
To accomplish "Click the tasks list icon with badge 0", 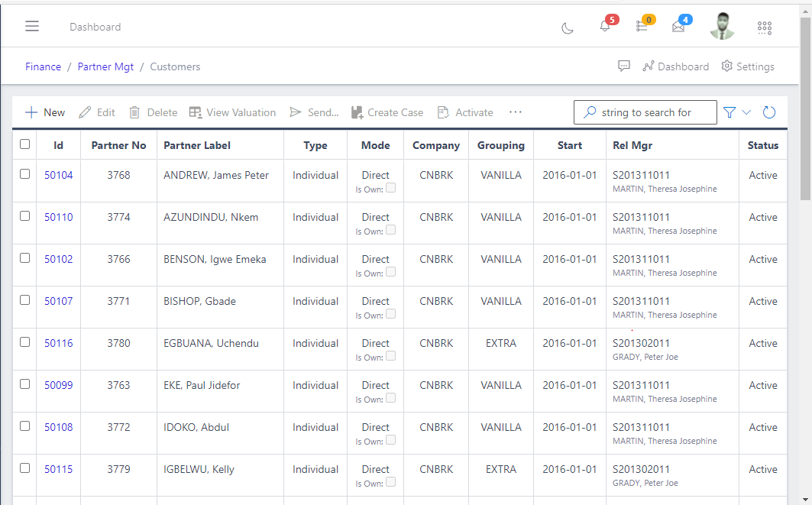I will (x=641, y=28).
